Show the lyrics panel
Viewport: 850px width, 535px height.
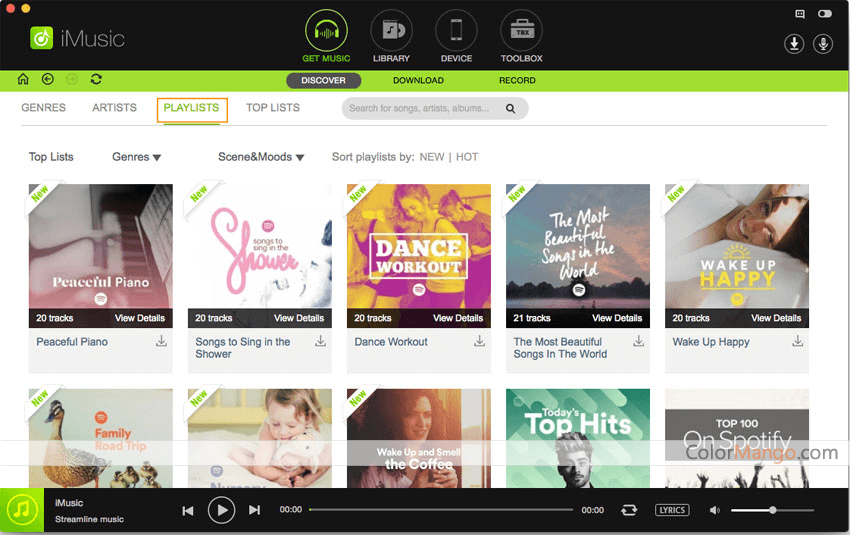click(672, 510)
